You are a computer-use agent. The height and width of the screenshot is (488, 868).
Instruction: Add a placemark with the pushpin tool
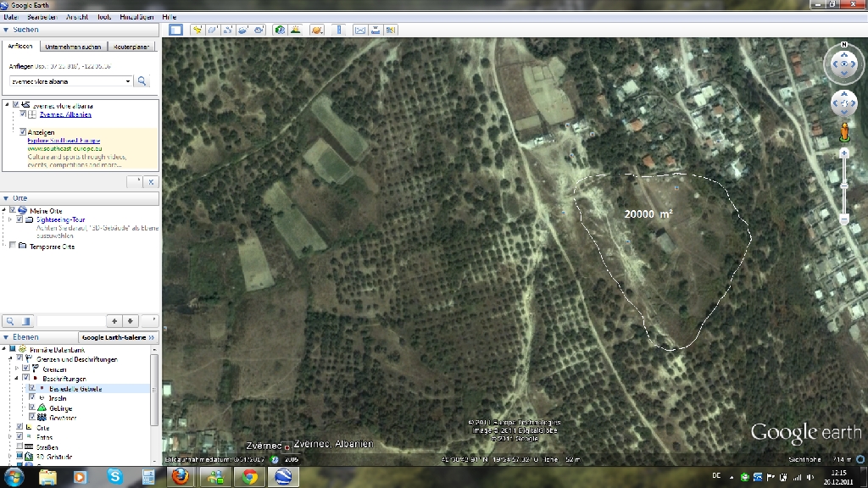(x=197, y=30)
